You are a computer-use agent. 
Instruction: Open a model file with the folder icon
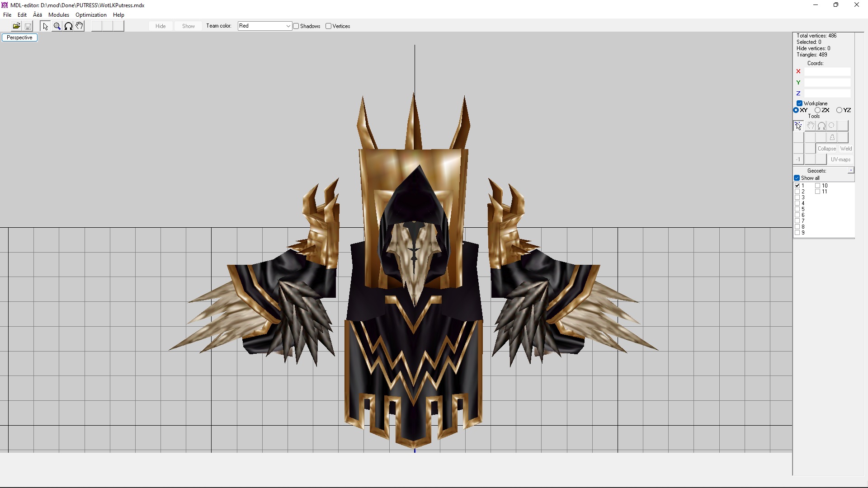click(17, 26)
